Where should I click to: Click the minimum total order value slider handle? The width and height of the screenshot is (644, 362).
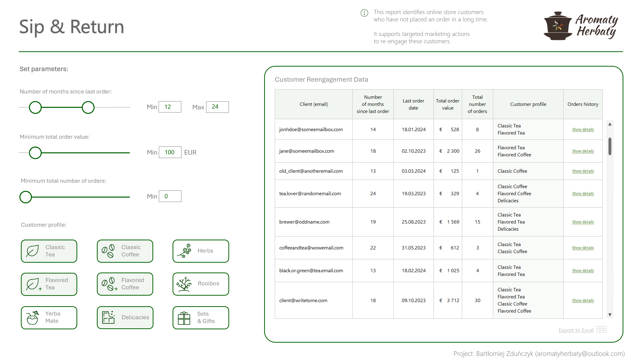click(35, 153)
